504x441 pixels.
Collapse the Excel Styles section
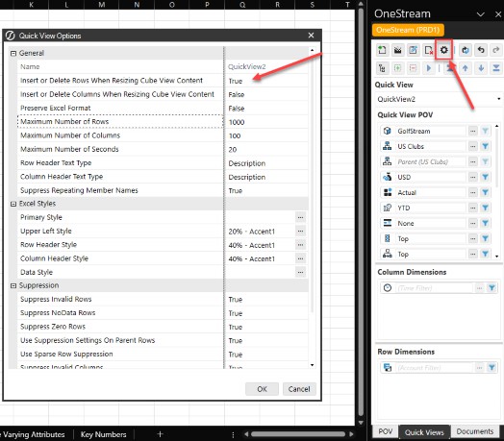coord(13,204)
